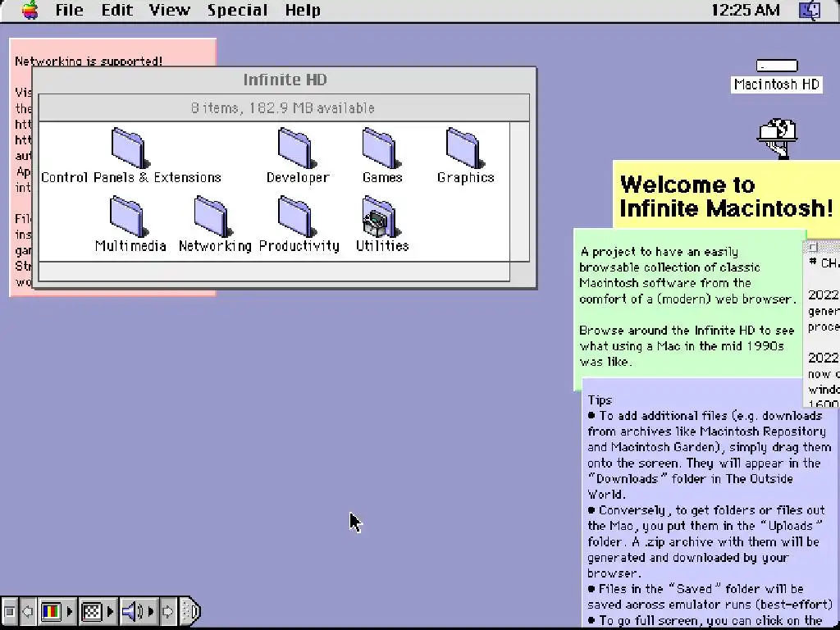Click the shared server icon below Macintosh HD

point(778,138)
